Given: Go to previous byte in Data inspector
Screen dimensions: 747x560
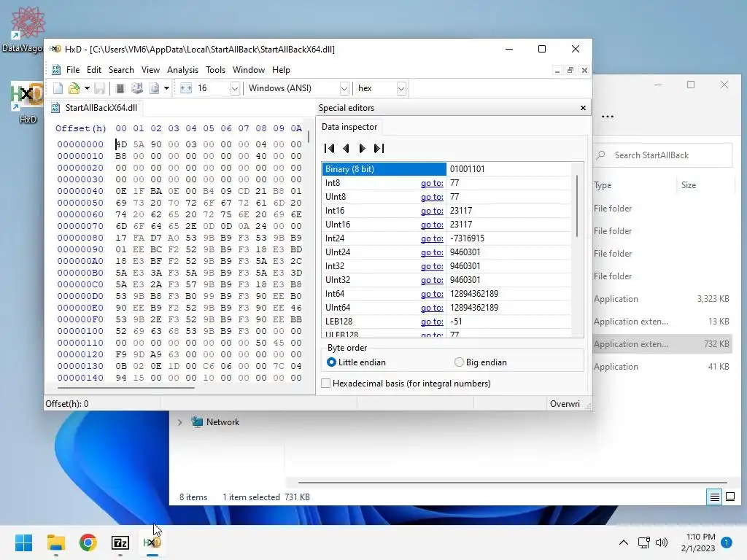Looking at the screenshot, I should 347,149.
